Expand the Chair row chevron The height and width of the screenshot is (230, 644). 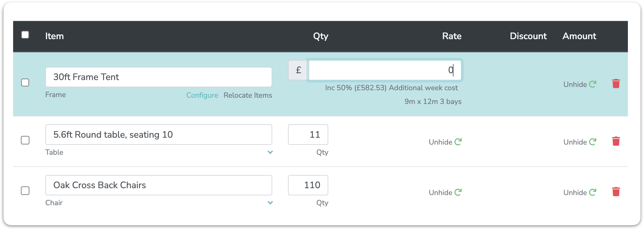[x=270, y=203]
